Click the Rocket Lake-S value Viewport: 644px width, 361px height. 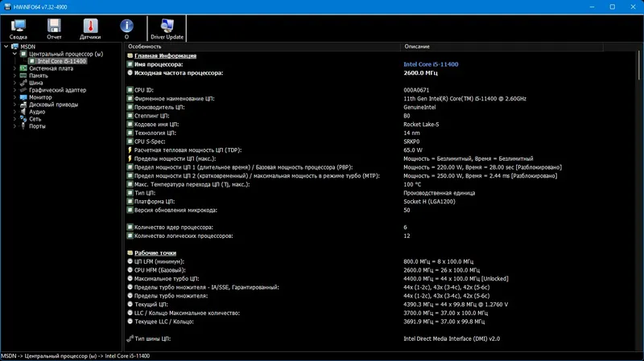(421, 125)
